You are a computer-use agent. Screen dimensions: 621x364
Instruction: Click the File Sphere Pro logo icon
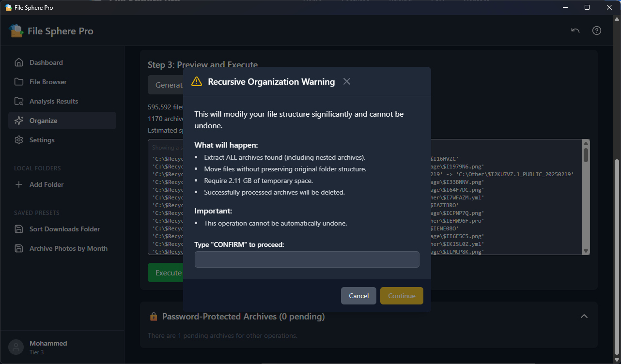16,30
